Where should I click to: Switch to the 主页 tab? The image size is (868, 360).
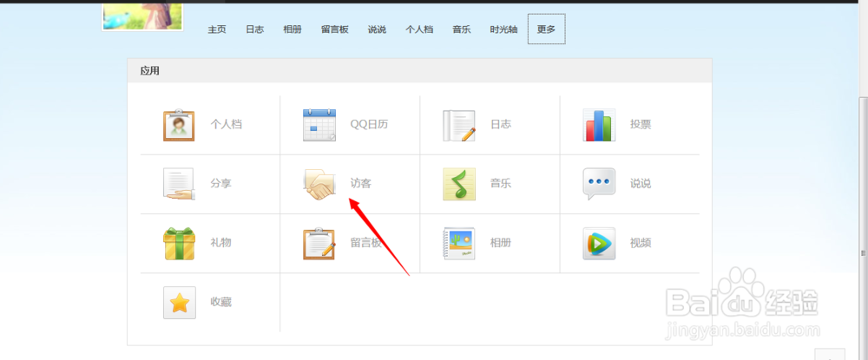[217, 29]
